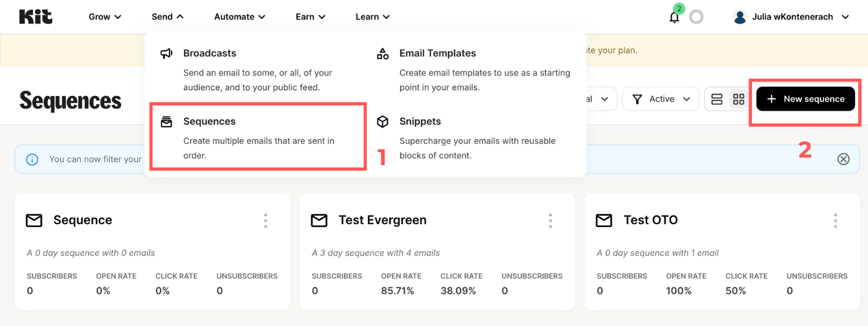
Task: Select Sequences from the Send menu
Action: point(209,121)
